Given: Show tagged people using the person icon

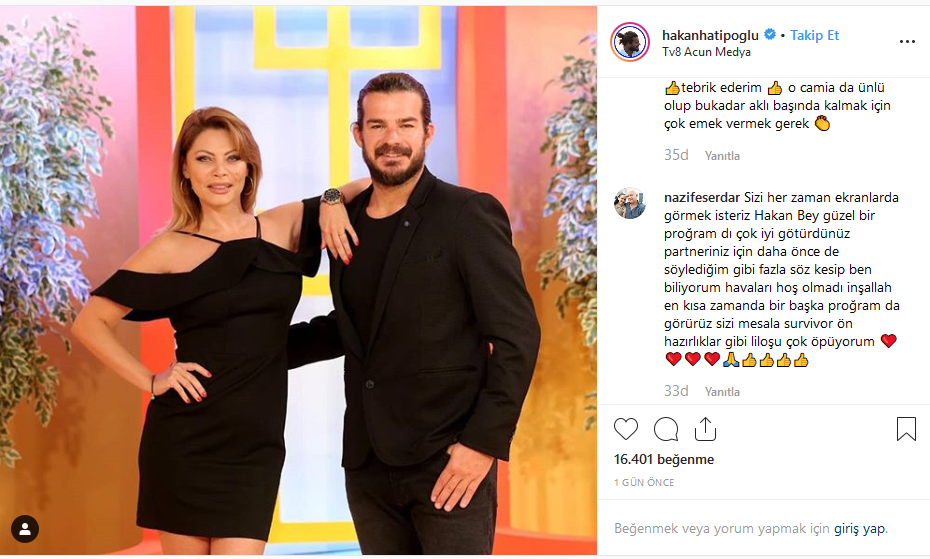Looking at the screenshot, I should coord(25,529).
